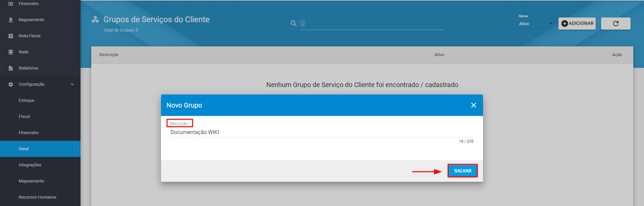Select Integrações submenu item
Screen dimensions: 644x206
pyautogui.click(x=40, y=165)
